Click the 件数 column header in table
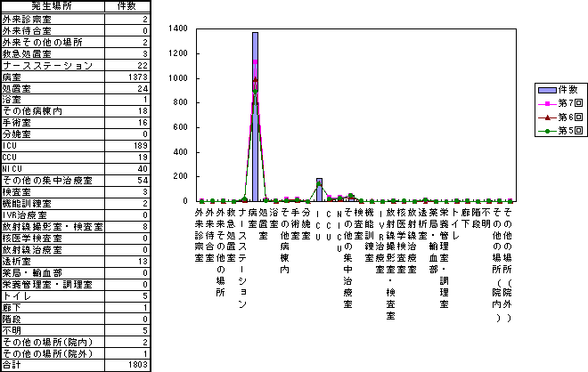This screenshot has height=372, width=588. pyautogui.click(x=127, y=6)
